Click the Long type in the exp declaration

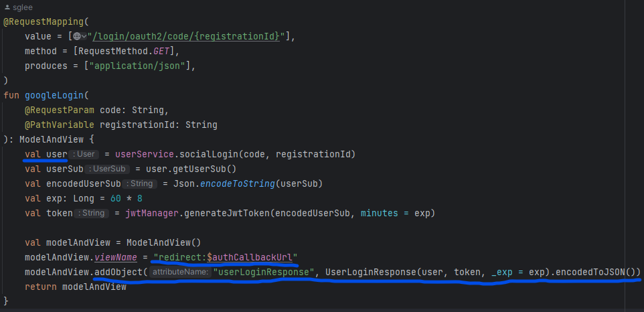pyautogui.click(x=84, y=199)
